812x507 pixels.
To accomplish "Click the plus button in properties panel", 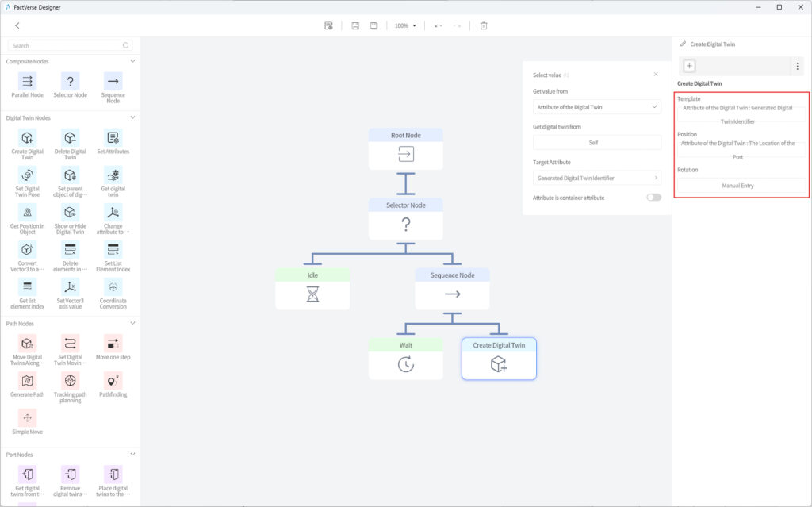I will click(689, 66).
